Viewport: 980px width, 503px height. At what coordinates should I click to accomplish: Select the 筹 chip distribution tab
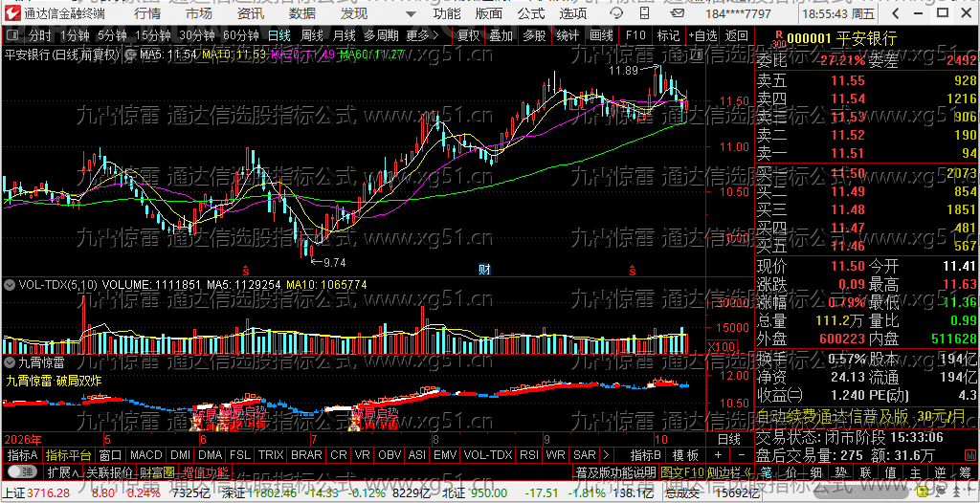965,471
